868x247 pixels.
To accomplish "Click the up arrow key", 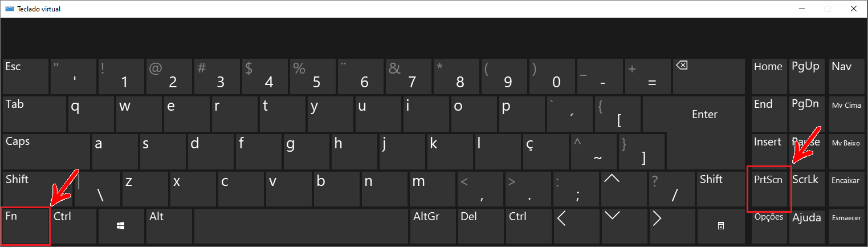I will pos(612,189).
